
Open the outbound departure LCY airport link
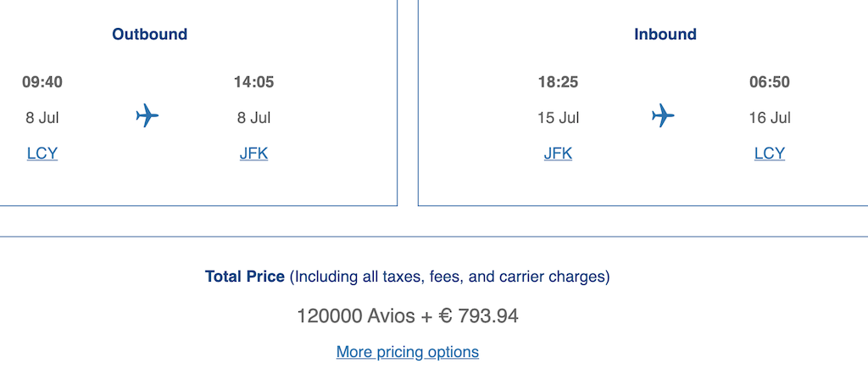pyautogui.click(x=42, y=154)
